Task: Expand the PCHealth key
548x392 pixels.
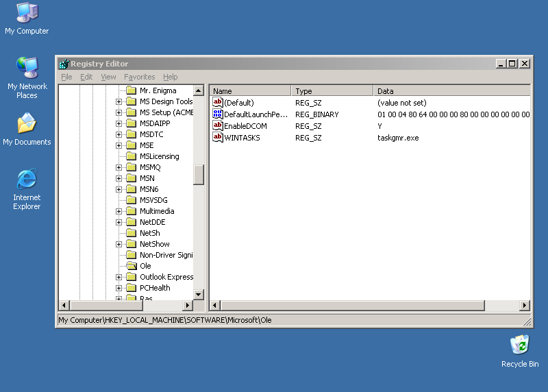Action: (119, 288)
